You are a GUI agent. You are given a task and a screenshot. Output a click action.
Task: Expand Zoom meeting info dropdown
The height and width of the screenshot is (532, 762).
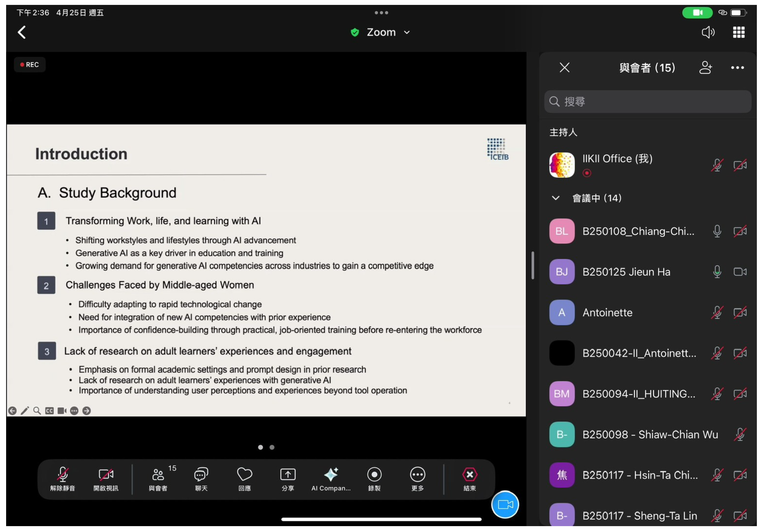(x=407, y=33)
